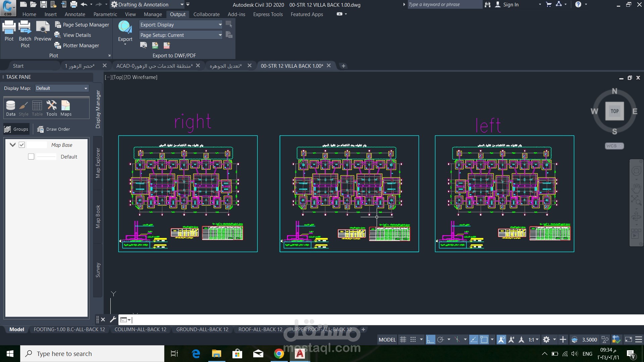Toggle object snap tracking in status bar
Image resolution: width=644 pixels, height=362 pixels.
(x=474, y=340)
